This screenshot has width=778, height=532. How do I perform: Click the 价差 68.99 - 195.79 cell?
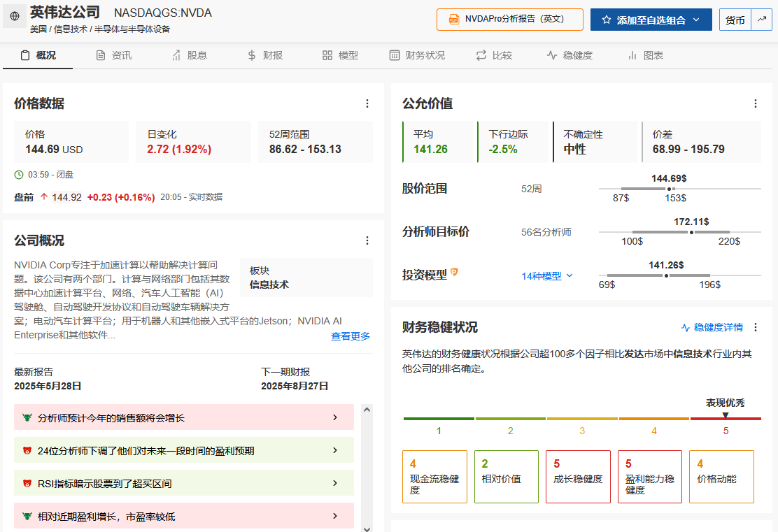point(702,142)
